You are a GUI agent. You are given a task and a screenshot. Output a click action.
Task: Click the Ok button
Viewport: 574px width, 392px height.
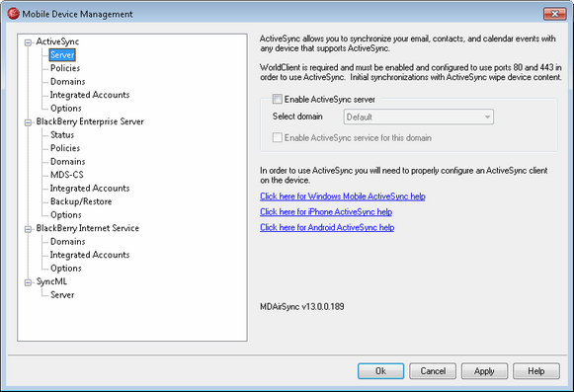tap(380, 371)
